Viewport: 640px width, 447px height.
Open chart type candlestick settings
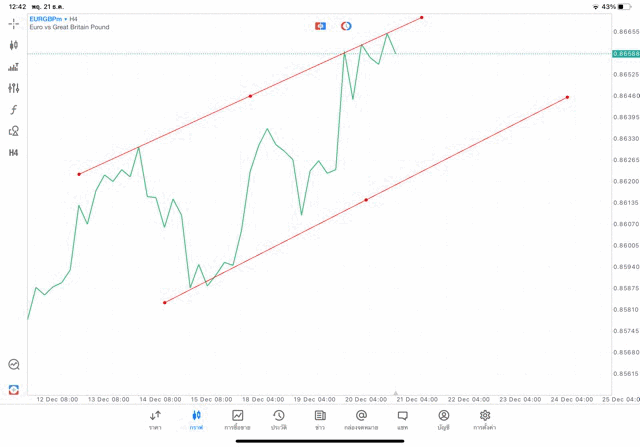tap(13, 45)
